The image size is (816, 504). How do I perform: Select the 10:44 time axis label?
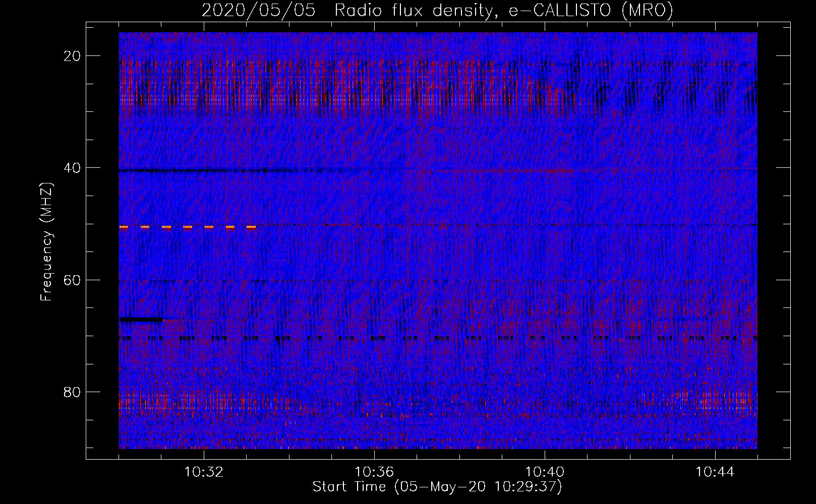point(715,472)
